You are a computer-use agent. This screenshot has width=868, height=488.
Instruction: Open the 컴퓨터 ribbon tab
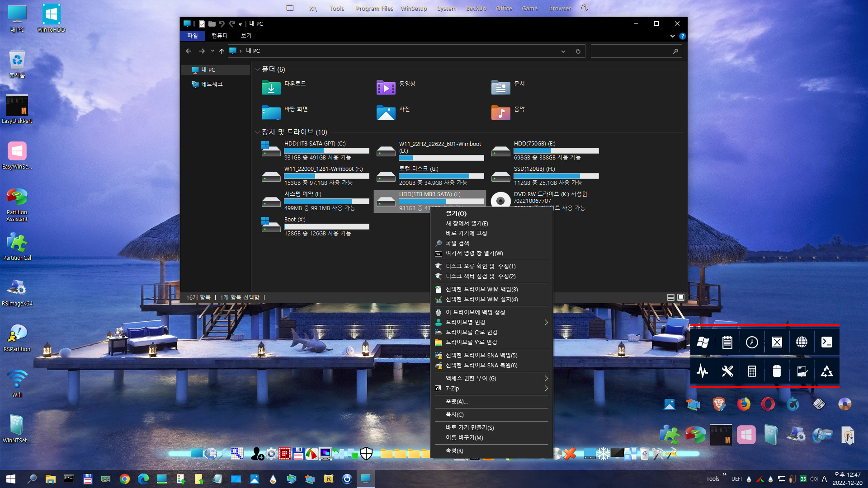coord(219,36)
